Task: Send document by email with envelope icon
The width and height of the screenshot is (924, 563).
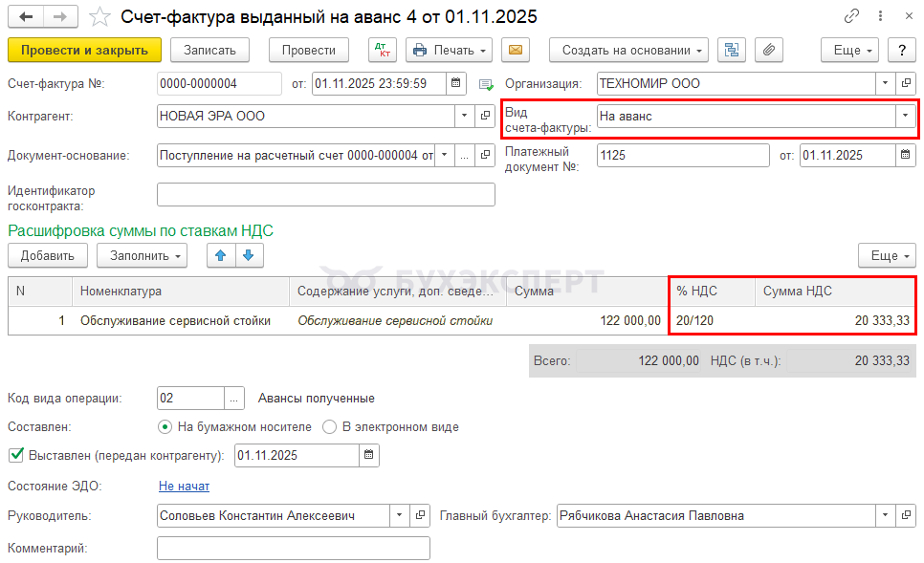Action: coord(515,50)
